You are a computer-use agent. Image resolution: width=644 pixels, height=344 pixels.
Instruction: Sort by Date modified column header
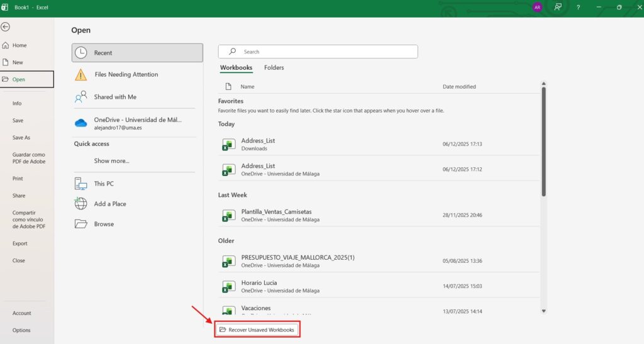[459, 87]
